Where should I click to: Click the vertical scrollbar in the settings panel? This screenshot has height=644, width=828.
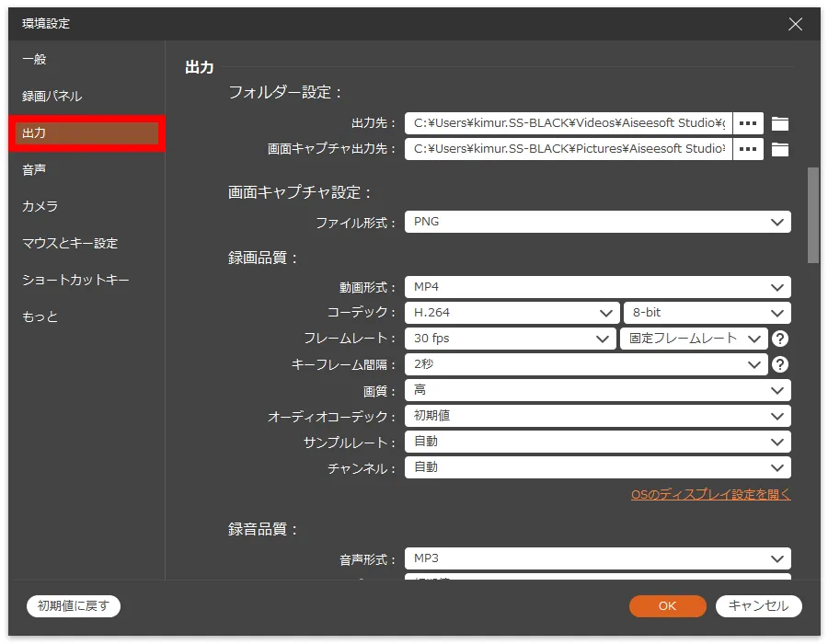point(812,215)
